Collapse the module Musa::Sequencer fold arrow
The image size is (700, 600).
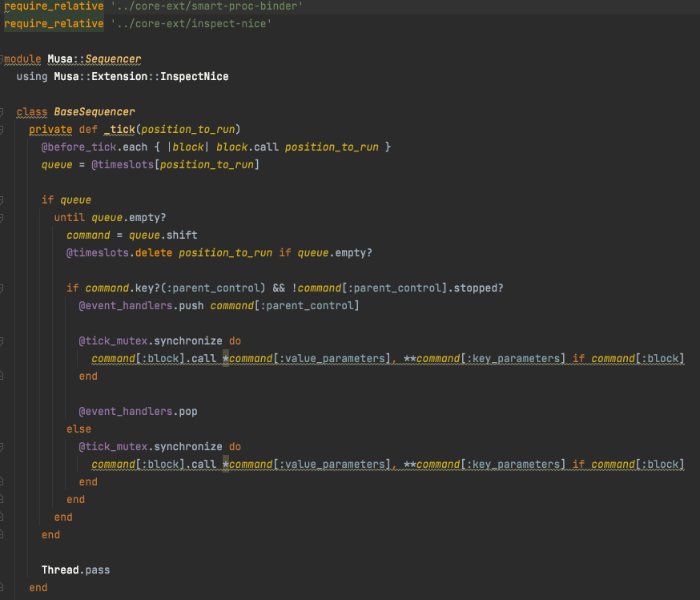4,58
